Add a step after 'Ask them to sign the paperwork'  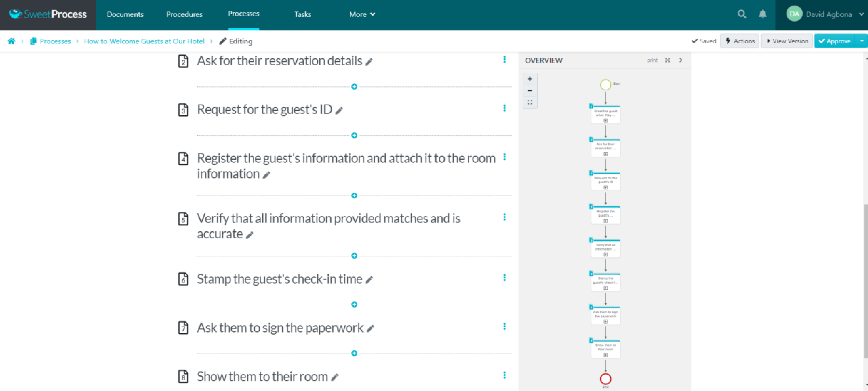tap(354, 353)
